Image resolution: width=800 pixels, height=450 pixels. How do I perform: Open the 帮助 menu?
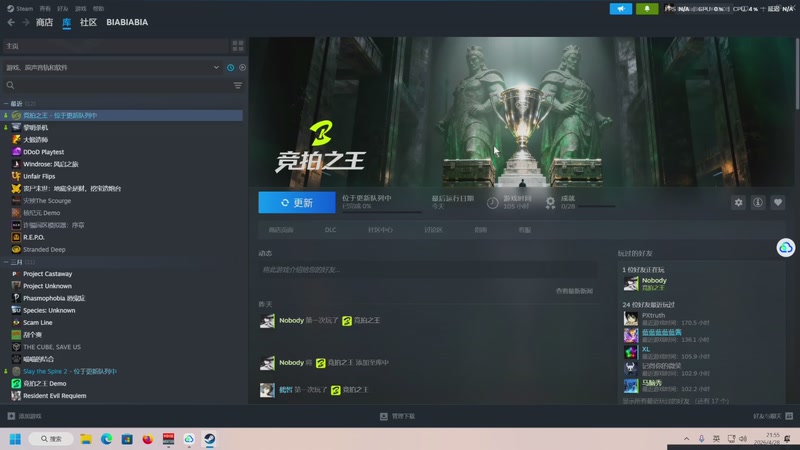click(x=98, y=9)
